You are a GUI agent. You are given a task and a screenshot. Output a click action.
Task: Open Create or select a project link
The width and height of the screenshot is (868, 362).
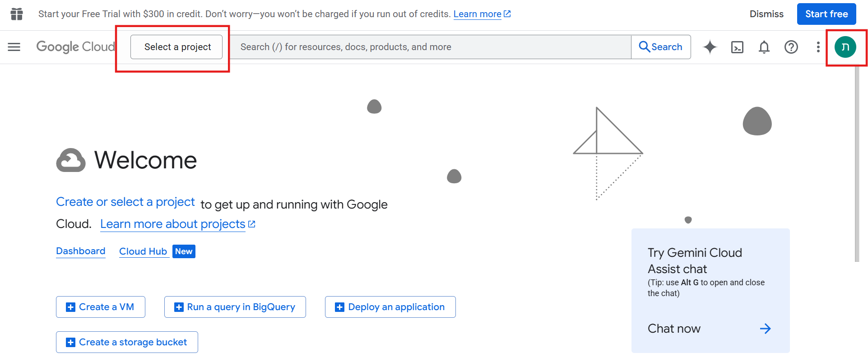click(125, 202)
